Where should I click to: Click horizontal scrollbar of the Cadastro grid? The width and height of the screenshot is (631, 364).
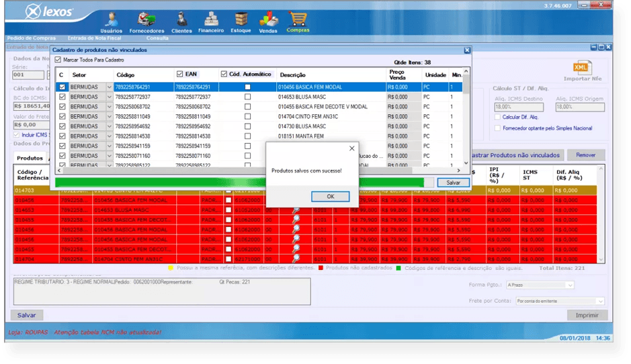(259, 171)
